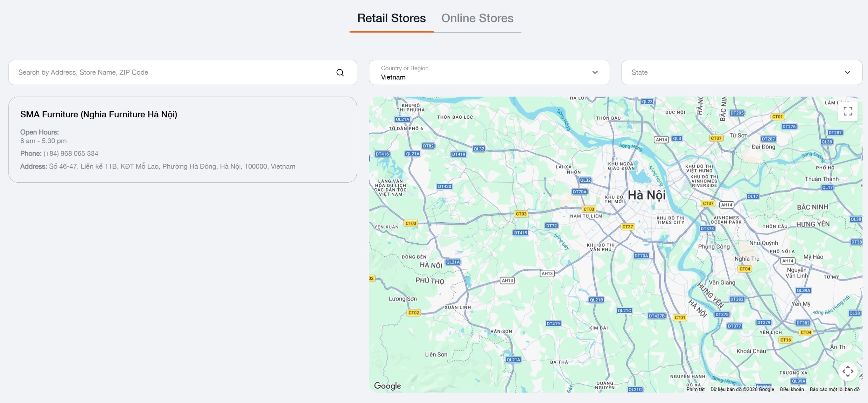This screenshot has width=868, height=403.
Task: Click the Văn Giang label on the map
Action: 722,283
